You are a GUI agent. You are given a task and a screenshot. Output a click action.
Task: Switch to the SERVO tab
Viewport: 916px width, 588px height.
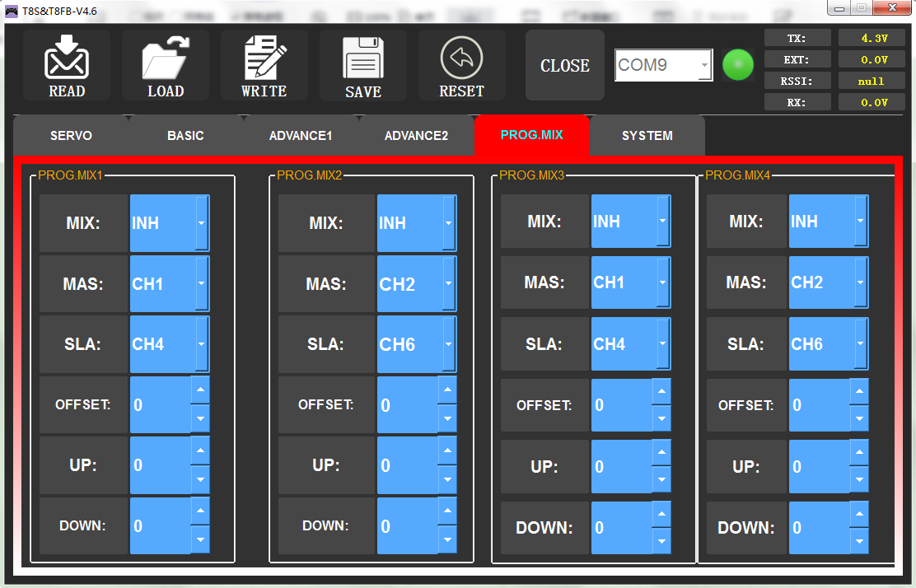(71, 136)
